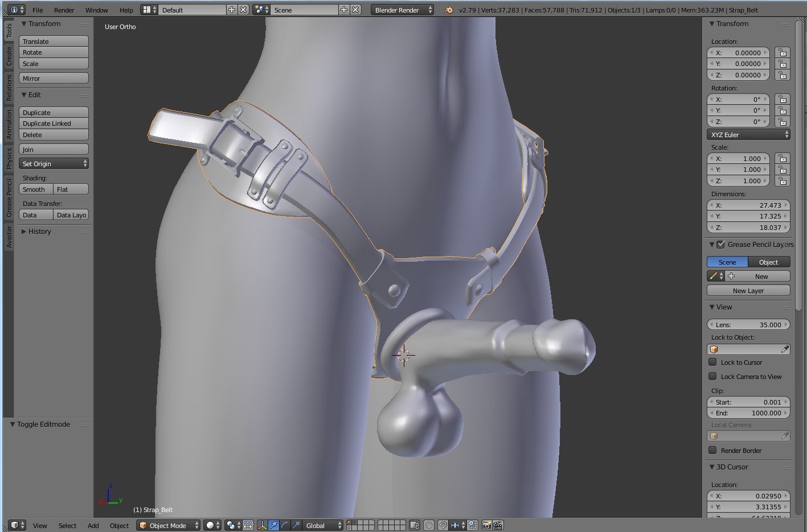Enable the Render Border checkbox
The image size is (807, 532).
[712, 450]
